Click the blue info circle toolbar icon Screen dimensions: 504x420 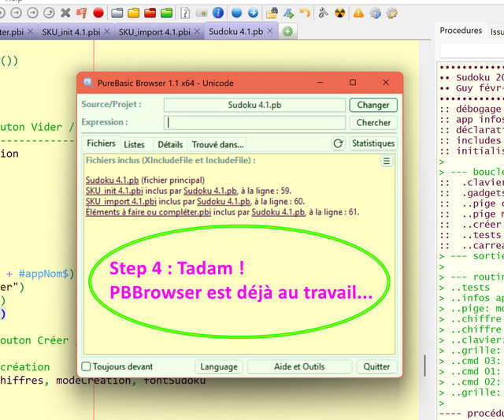point(218,13)
